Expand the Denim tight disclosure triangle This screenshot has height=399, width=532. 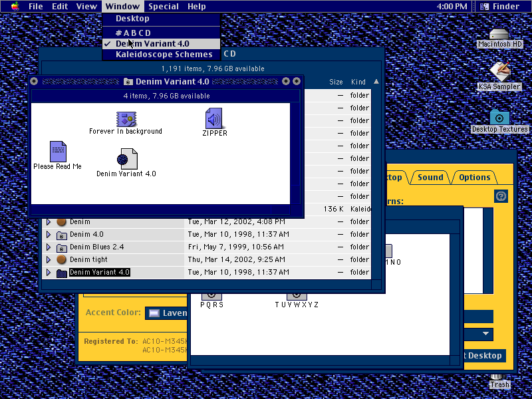tap(49, 259)
